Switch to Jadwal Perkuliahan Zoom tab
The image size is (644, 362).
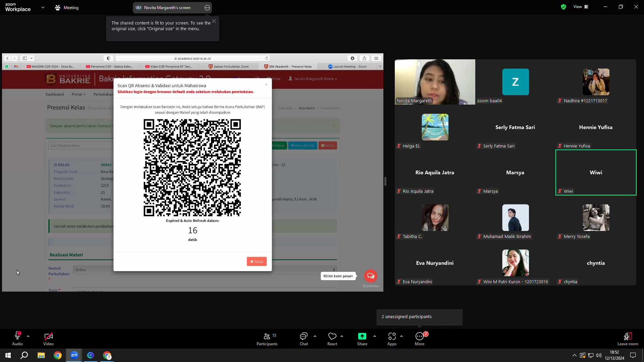click(x=229, y=67)
